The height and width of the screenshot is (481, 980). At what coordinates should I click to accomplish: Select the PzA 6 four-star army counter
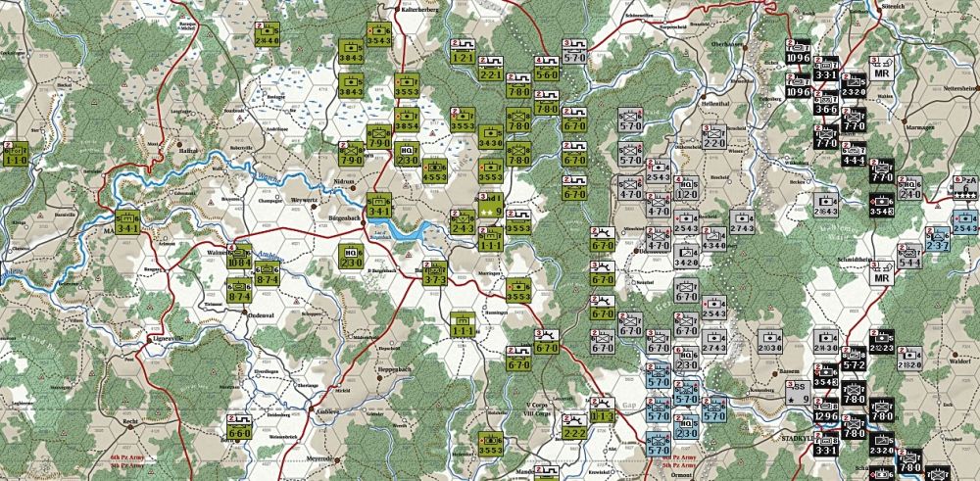point(965,188)
